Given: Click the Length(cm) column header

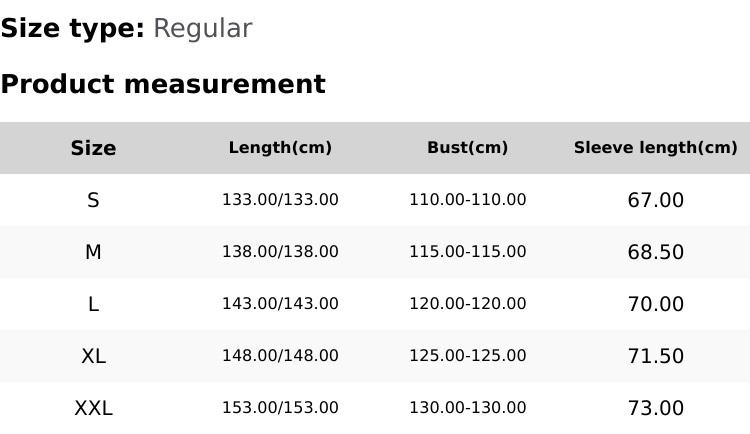Looking at the screenshot, I should point(280,148).
